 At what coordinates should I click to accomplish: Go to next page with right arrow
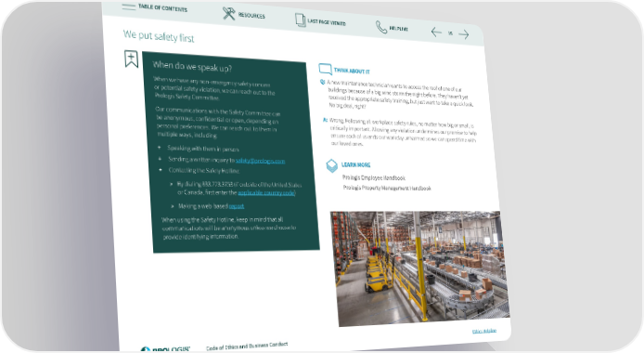[464, 34]
